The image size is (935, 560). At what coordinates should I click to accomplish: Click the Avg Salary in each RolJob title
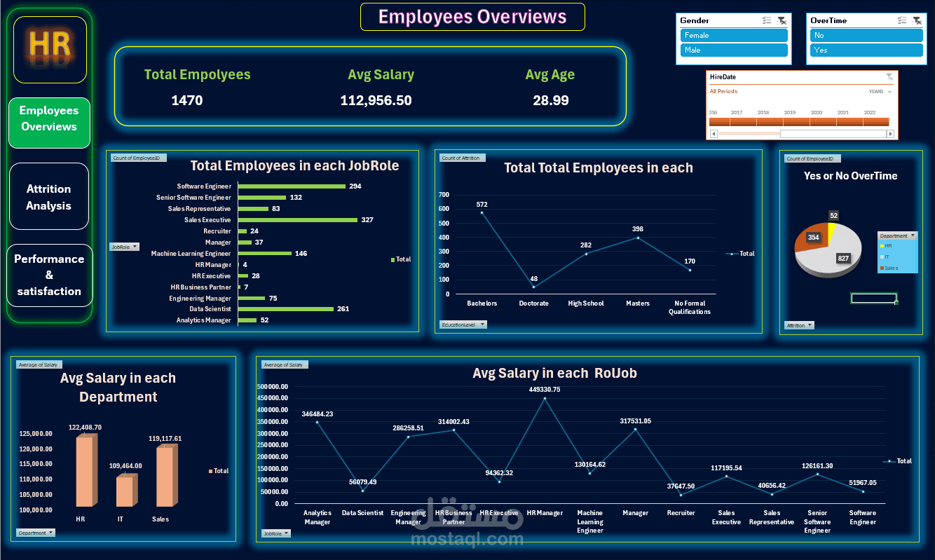554,374
